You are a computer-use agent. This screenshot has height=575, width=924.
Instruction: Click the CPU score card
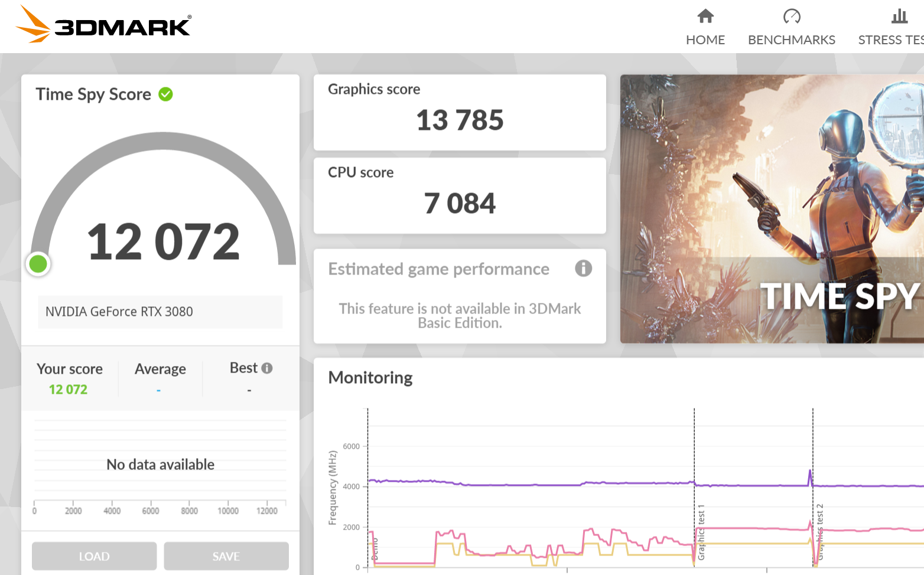click(x=460, y=195)
